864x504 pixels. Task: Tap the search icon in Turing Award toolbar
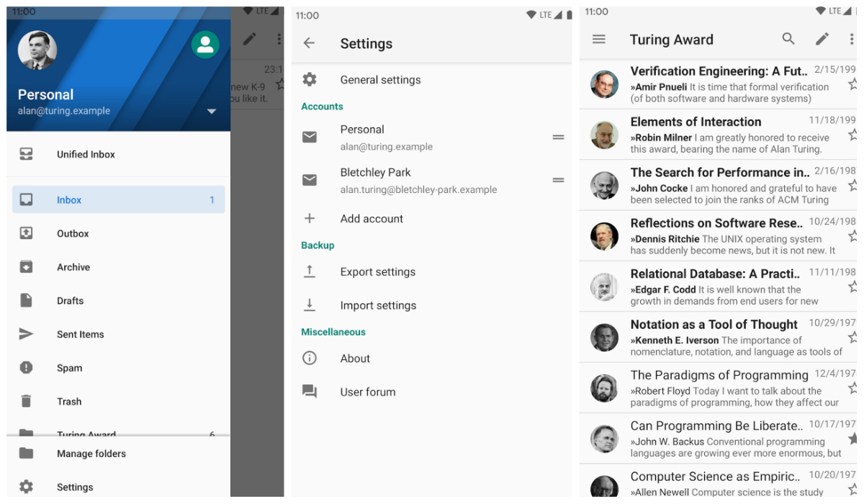click(x=788, y=39)
